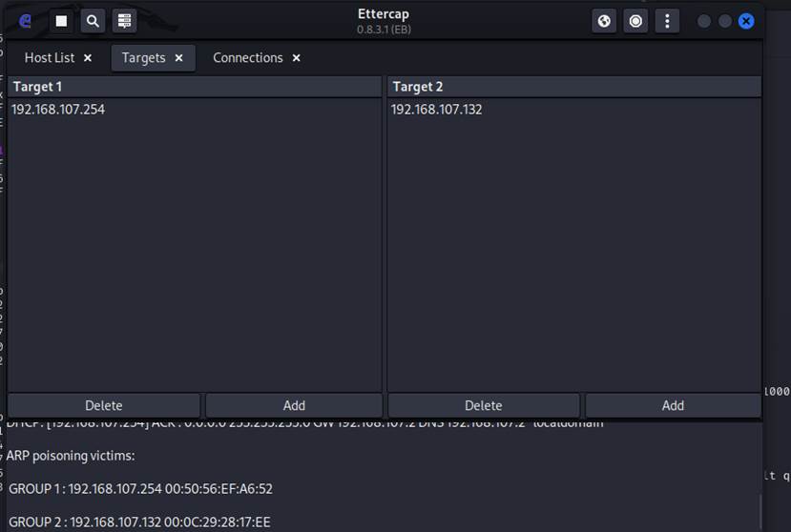Select the Targets tab
Screen dimensions: 791x532
[x=143, y=58]
